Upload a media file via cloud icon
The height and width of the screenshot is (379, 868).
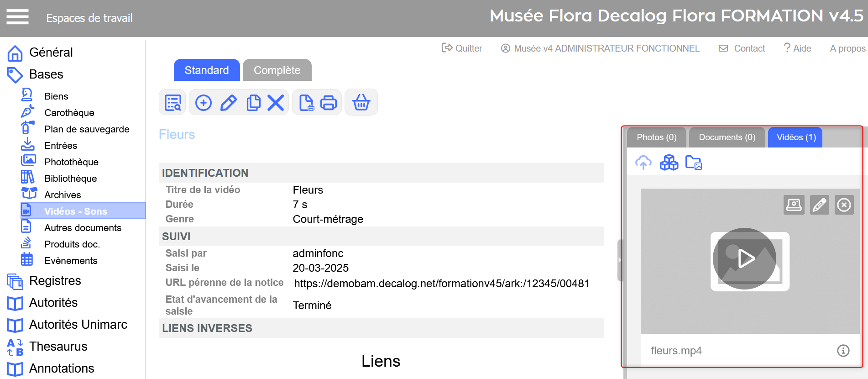[643, 162]
